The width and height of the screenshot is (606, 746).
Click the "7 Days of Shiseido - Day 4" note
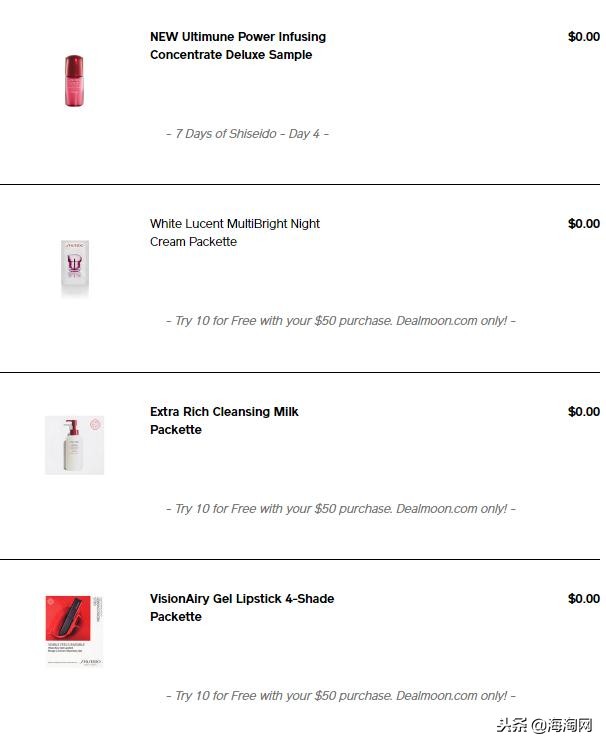(x=247, y=134)
